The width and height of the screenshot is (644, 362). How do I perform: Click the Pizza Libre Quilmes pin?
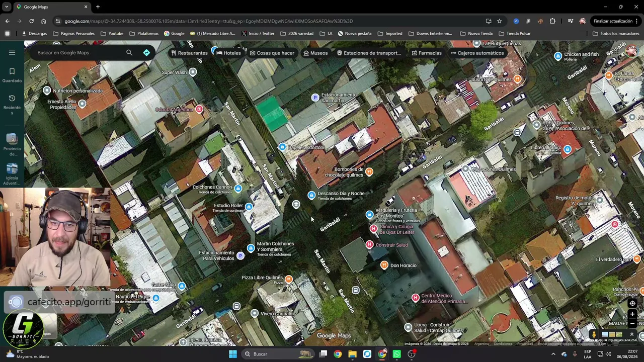[x=288, y=279]
